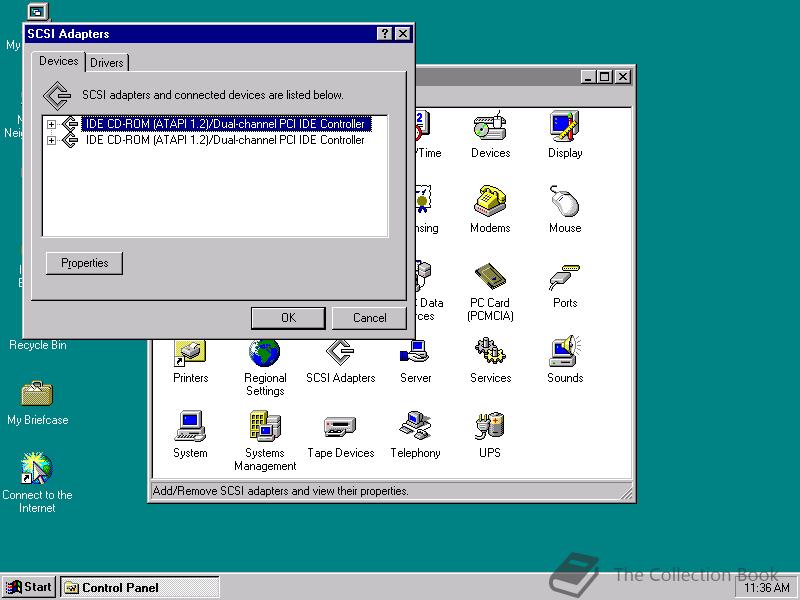
Task: Maximize the Control Panel window
Action: (605, 77)
